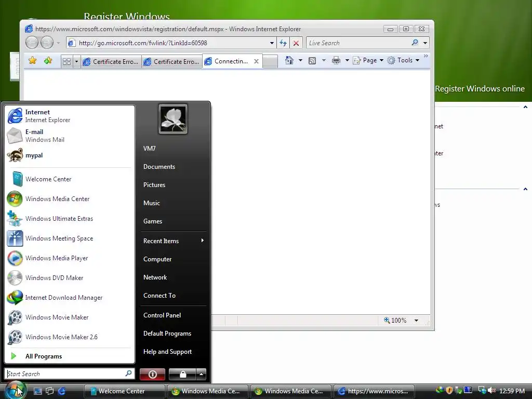
Task: Click the Home icon in IE toolbar
Action: click(x=289, y=60)
